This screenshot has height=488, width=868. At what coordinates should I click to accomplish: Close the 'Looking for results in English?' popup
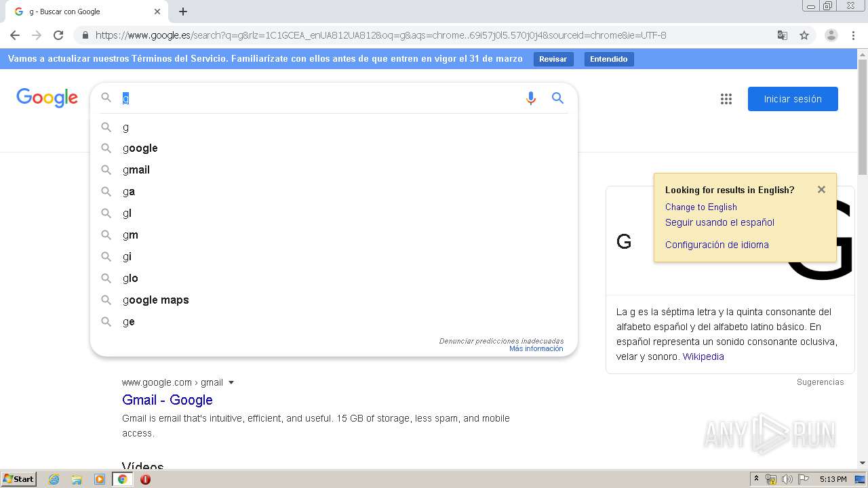pyautogui.click(x=821, y=190)
